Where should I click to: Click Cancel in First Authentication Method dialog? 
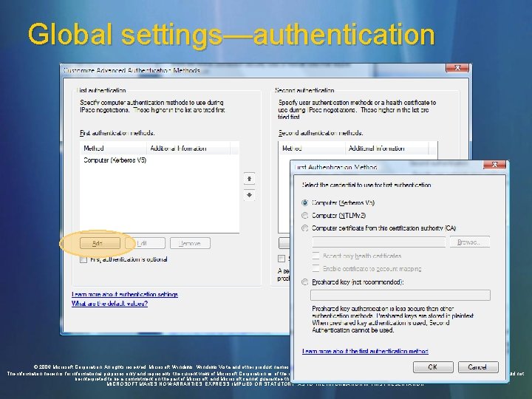(x=478, y=367)
